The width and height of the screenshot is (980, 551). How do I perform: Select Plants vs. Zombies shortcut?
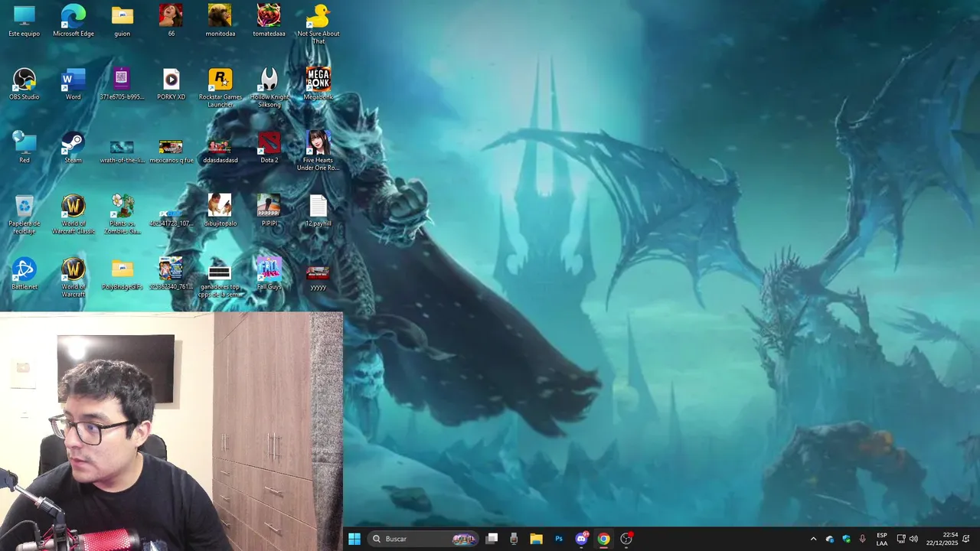122,214
